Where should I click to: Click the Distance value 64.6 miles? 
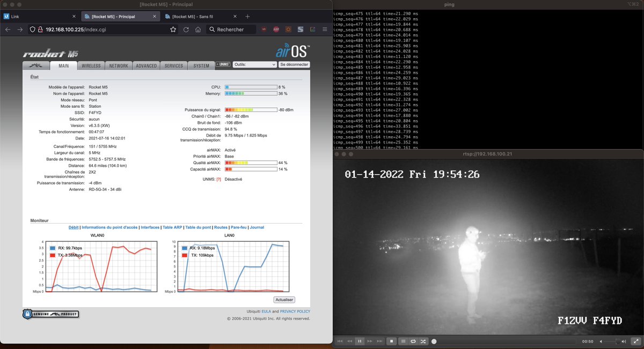click(x=108, y=166)
